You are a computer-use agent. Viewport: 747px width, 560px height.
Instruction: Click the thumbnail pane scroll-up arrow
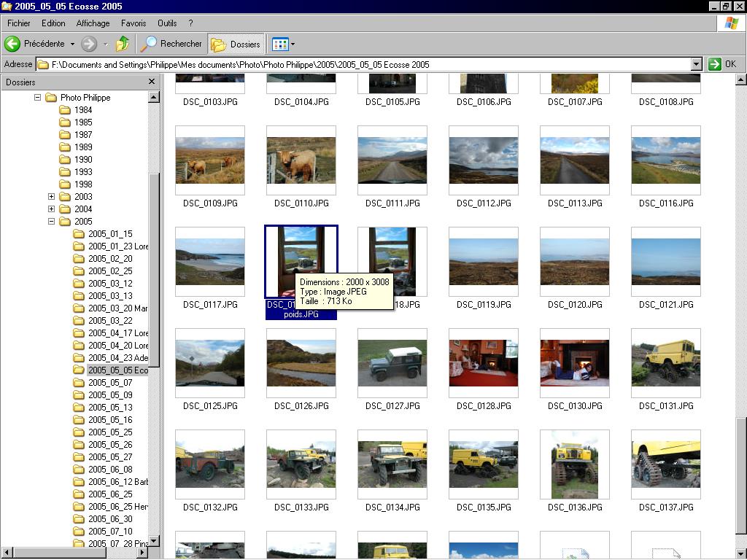click(741, 80)
